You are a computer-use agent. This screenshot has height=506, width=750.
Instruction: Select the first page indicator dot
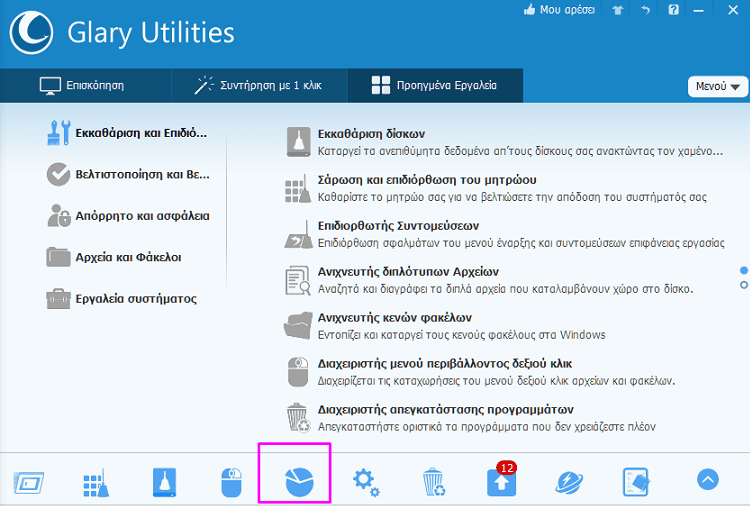coord(744,271)
